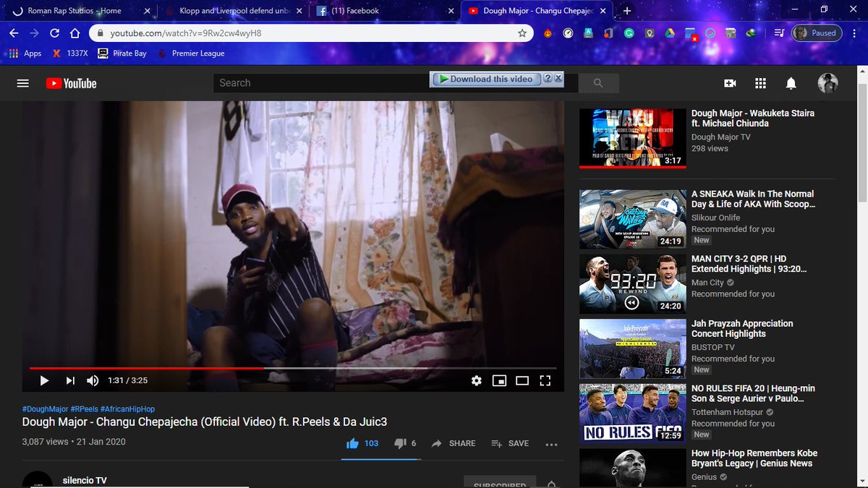Click the #DoughMajor hashtag
Screen dimensions: 868x488
pyautogui.click(x=45, y=409)
